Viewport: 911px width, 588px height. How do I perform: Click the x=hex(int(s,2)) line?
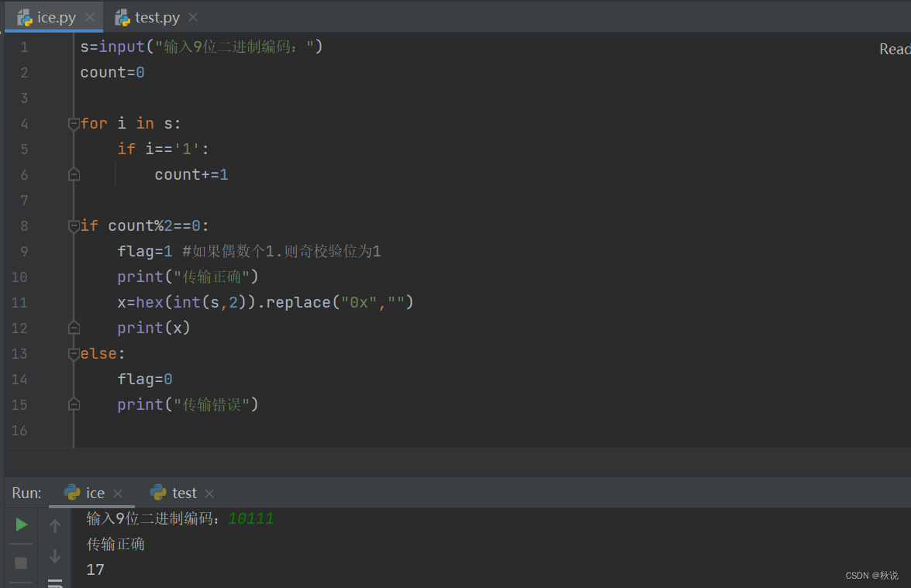pyautogui.click(x=265, y=302)
